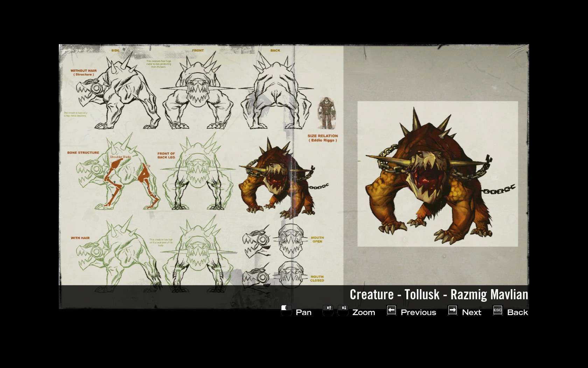Click the mouse Pan control icon
The height and width of the screenshot is (368, 588).
coord(286,311)
